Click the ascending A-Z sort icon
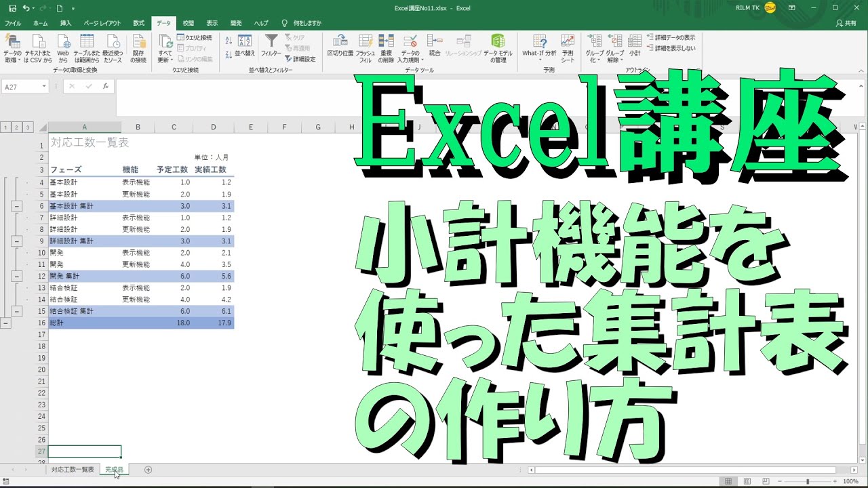The width and height of the screenshot is (868, 488). pos(229,41)
